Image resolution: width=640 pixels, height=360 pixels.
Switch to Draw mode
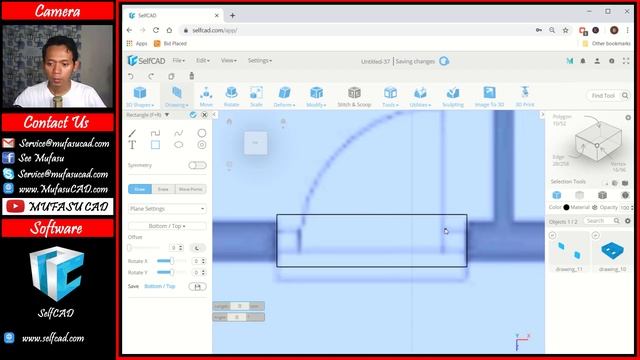(140, 189)
